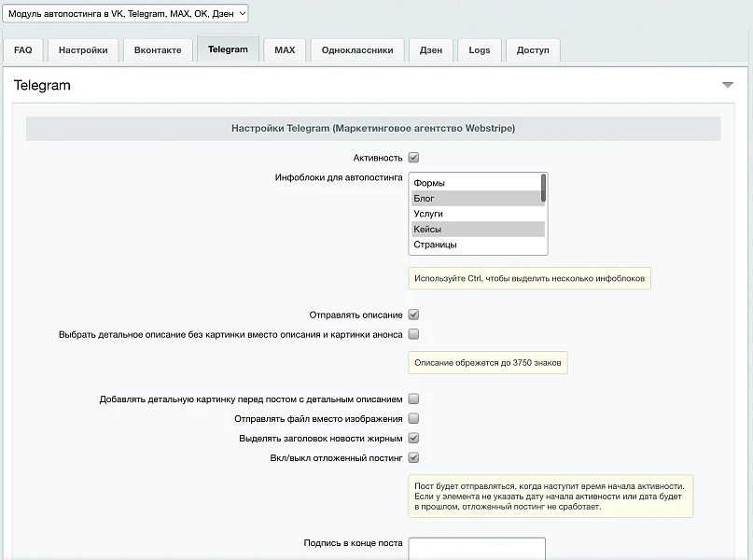The image size is (753, 560).
Task: Open the Logs tab
Action: [480, 50]
